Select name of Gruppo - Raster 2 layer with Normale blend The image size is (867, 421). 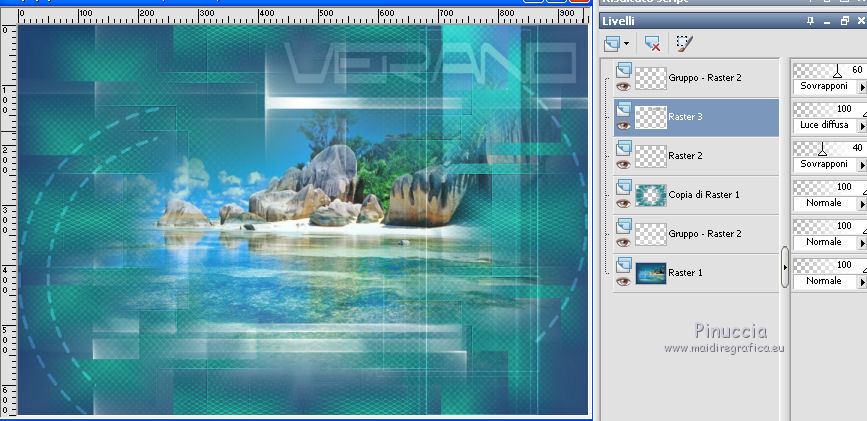click(x=705, y=234)
